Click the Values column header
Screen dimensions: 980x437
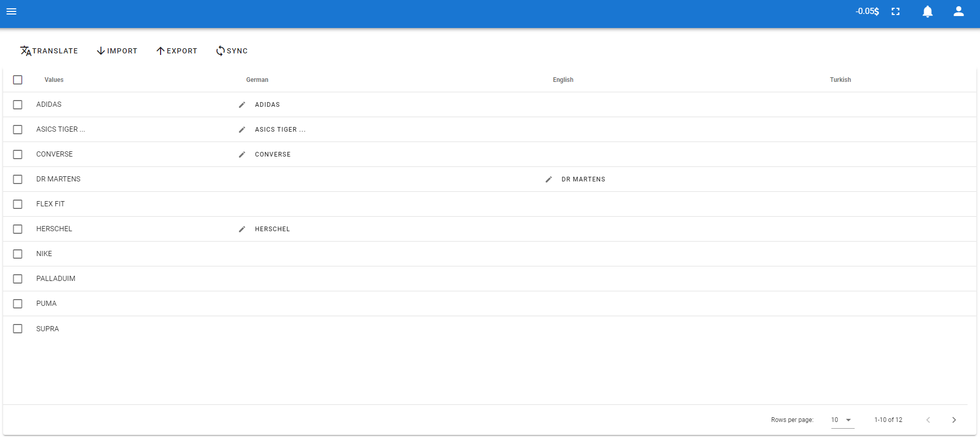54,80
